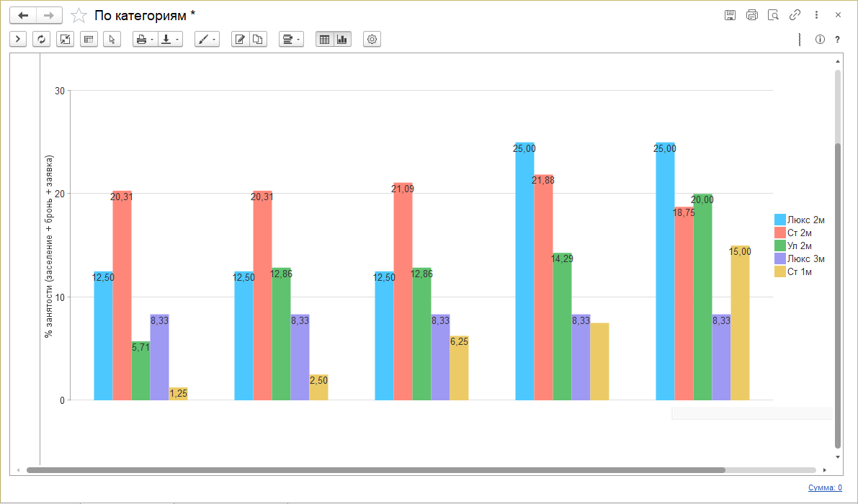Open print preview with magnifier-page icon
The height and width of the screenshot is (504, 858).
point(773,15)
